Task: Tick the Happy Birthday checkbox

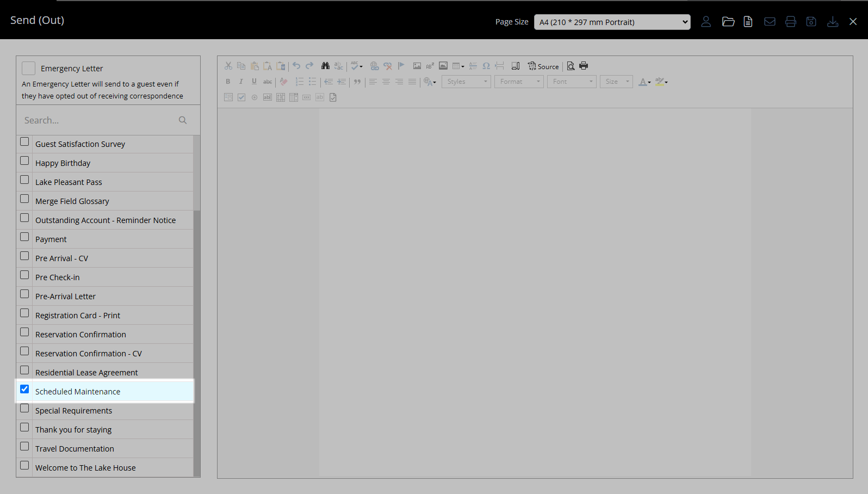Action: (24, 160)
